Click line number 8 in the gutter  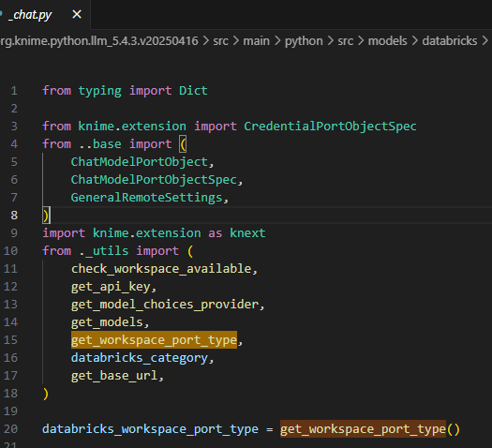(x=14, y=216)
